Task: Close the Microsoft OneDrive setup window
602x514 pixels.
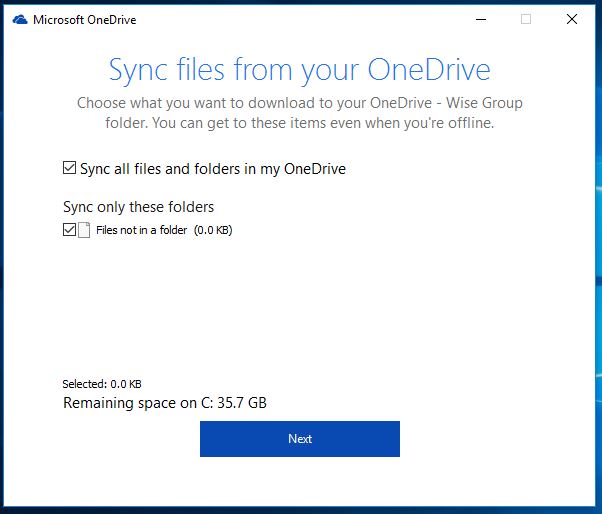Action: [x=572, y=19]
